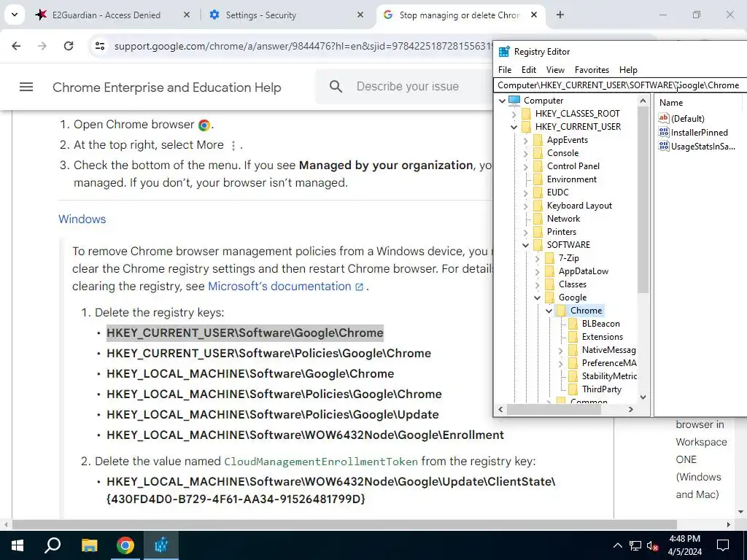Click Registry Editor icon on taskbar

(161, 545)
